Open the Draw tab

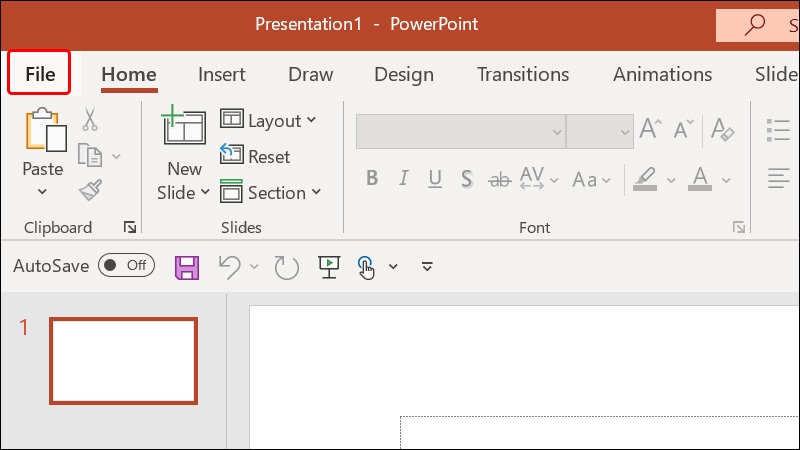tap(310, 74)
